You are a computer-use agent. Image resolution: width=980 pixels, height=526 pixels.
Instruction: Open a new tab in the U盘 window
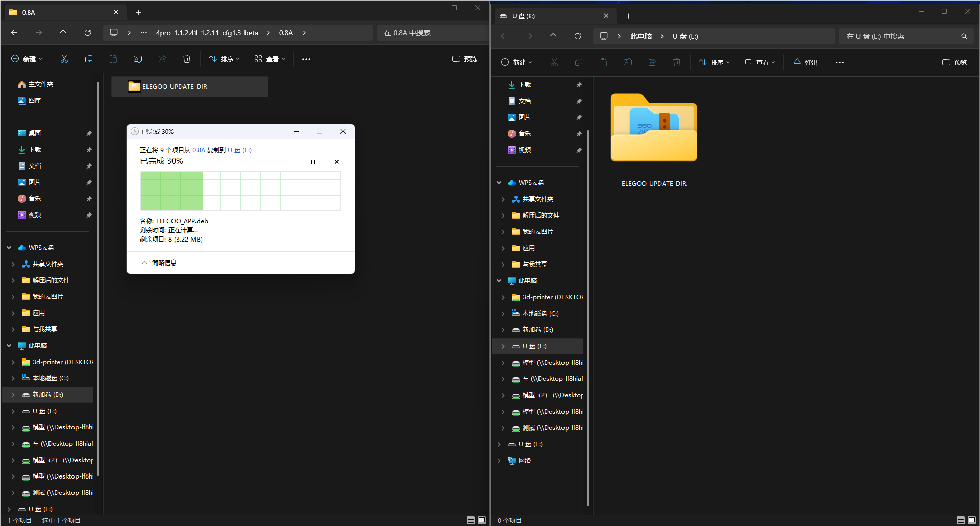click(x=629, y=16)
